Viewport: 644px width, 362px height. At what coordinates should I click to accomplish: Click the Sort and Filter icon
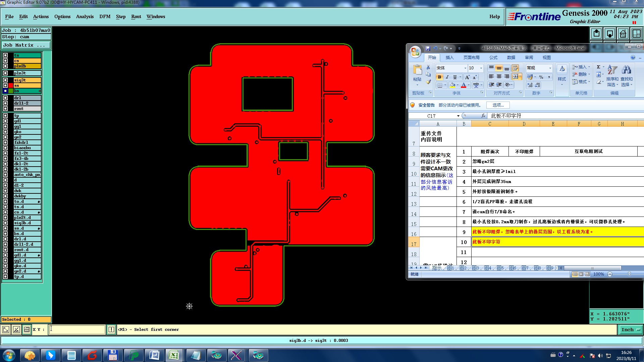(x=612, y=70)
